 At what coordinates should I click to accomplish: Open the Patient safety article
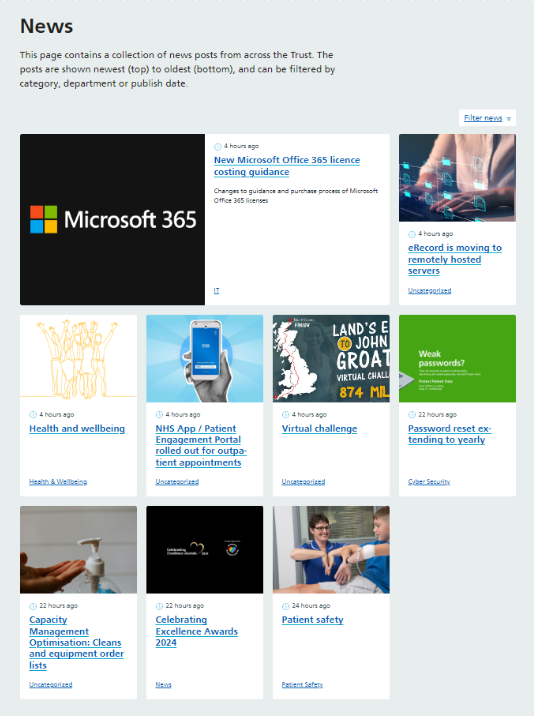(312, 620)
